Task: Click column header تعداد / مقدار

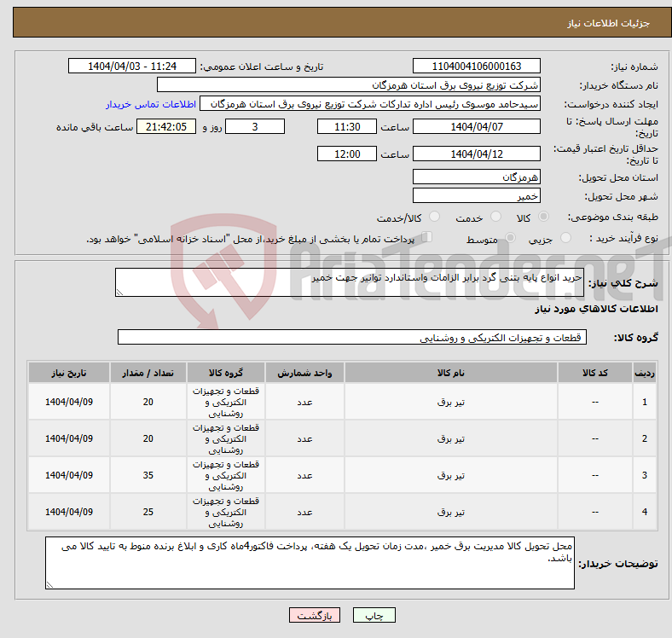Action: (x=148, y=373)
